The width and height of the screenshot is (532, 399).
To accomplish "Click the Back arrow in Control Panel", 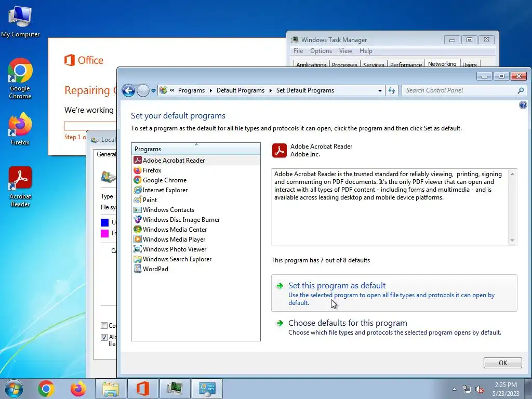I will click(x=129, y=90).
